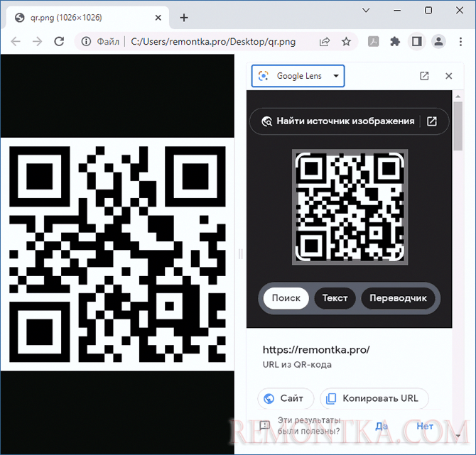The height and width of the screenshot is (455, 476).
Task: Open the Chrome profile avatar menu
Action: [438, 41]
